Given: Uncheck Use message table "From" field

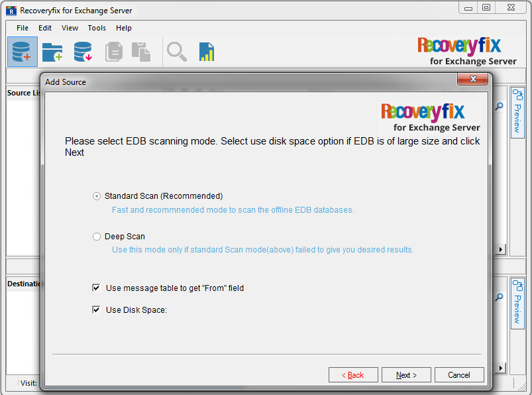Looking at the screenshot, I should click(96, 288).
